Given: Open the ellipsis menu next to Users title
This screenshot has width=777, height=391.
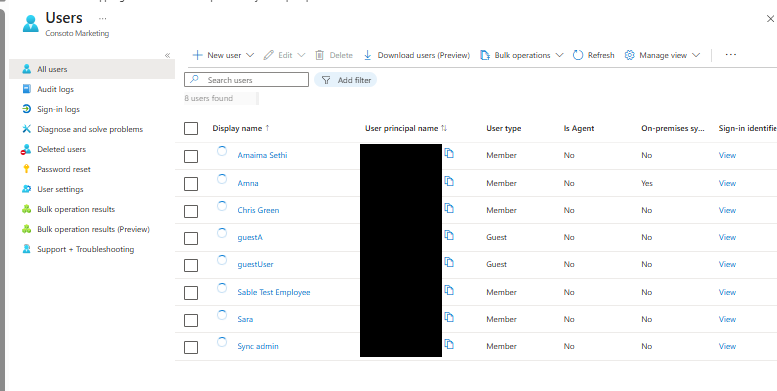Looking at the screenshot, I should coord(103,18).
